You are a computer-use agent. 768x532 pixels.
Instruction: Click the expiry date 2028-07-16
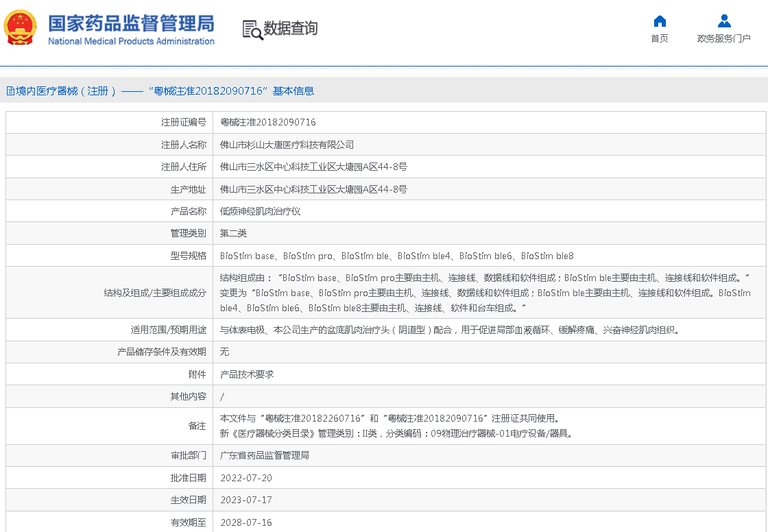[246, 522]
